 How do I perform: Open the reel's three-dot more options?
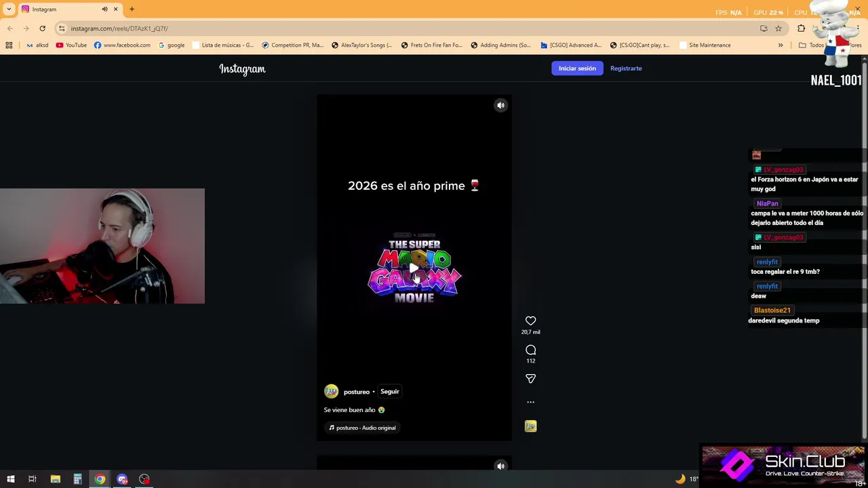click(x=530, y=402)
